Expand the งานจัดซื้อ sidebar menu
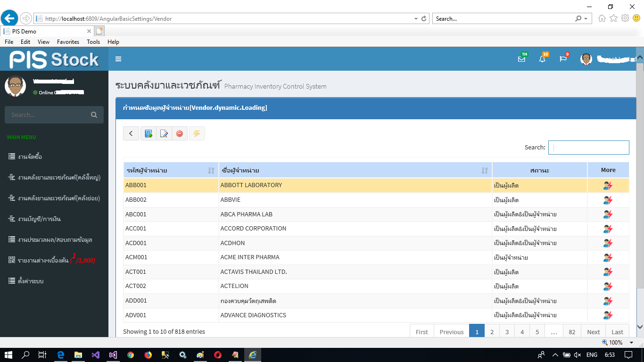 tap(30, 156)
